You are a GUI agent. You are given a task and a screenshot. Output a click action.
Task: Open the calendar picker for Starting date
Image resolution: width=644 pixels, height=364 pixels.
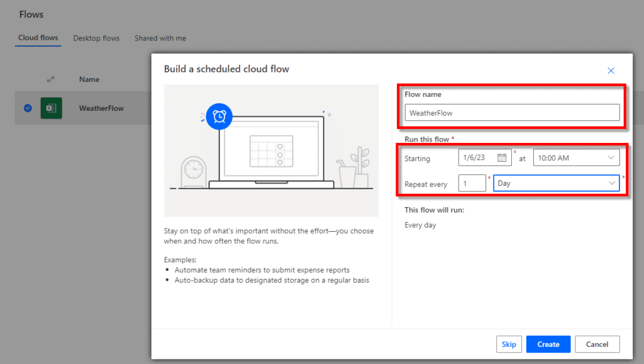coord(501,157)
